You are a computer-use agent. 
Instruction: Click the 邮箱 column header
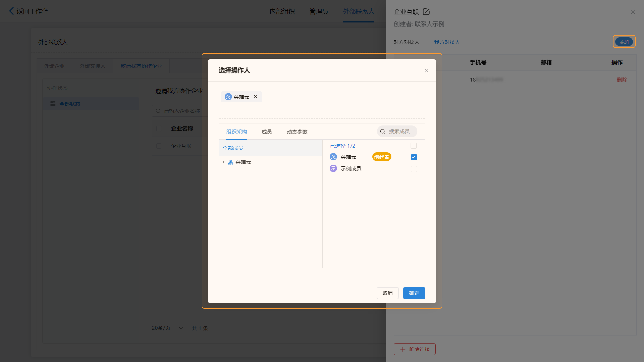pyautogui.click(x=546, y=63)
